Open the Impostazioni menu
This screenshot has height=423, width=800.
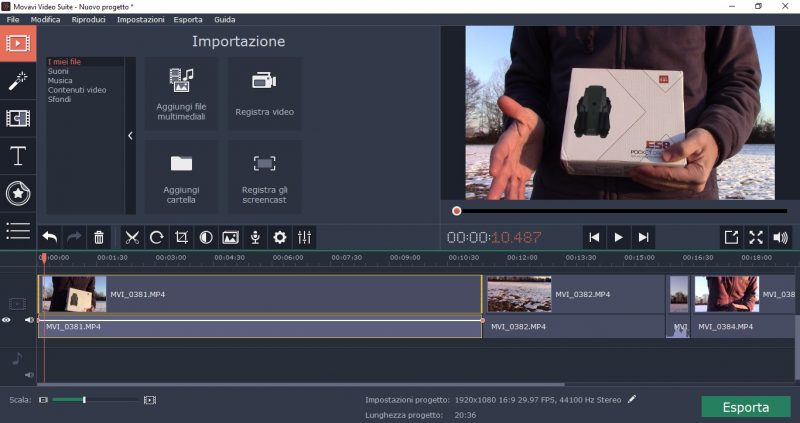(x=140, y=19)
